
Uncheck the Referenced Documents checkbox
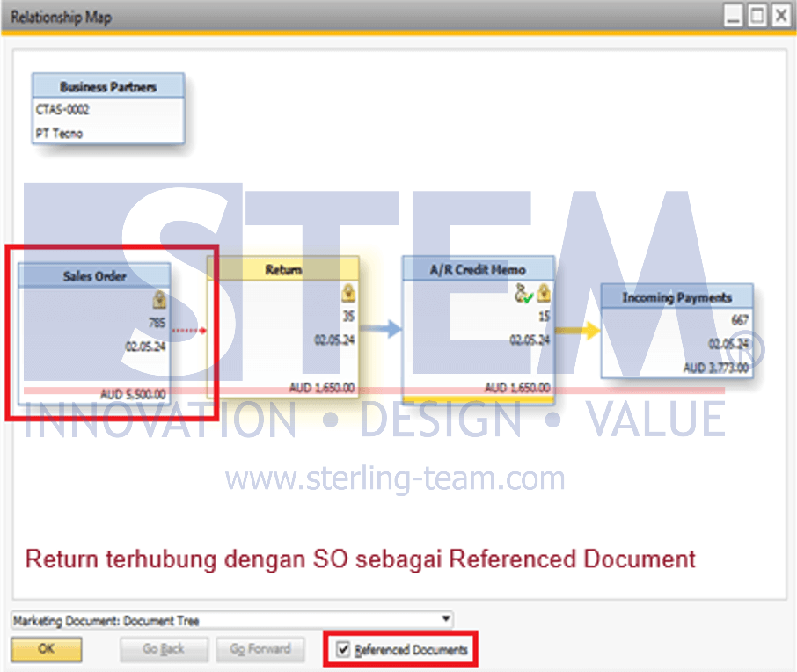(343, 649)
